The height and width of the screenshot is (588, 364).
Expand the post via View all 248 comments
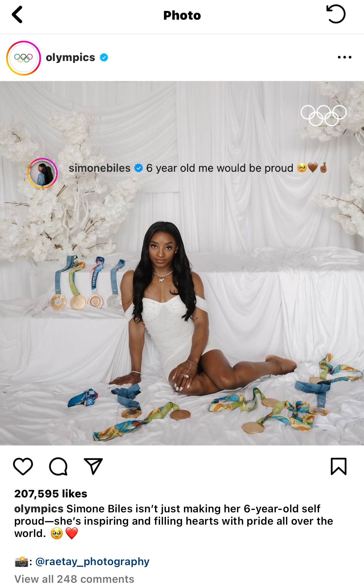pyautogui.click(x=74, y=579)
